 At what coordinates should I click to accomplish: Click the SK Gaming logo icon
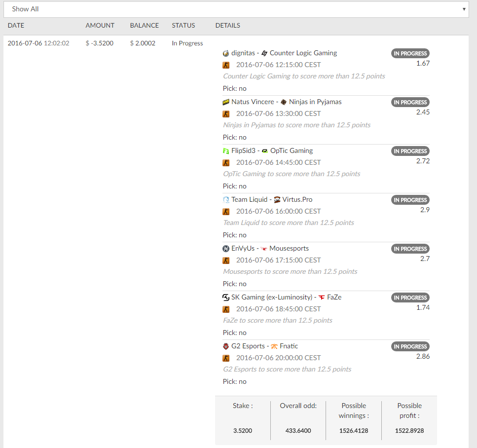click(x=226, y=298)
